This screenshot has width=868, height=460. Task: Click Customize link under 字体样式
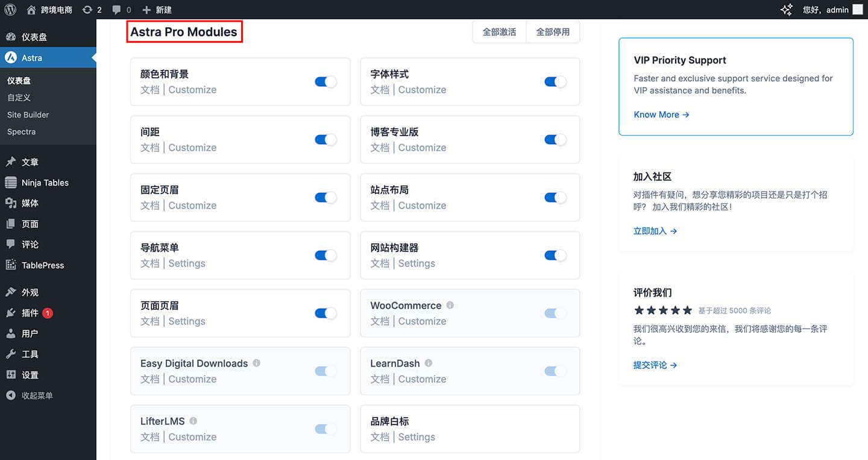point(422,90)
